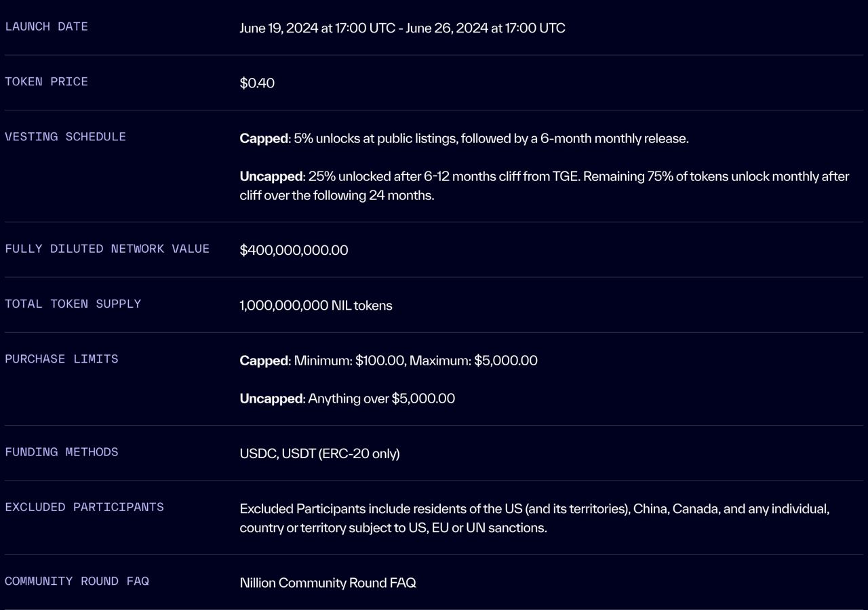Click the FUNDING METHODS label
868x610 pixels.
click(61, 451)
